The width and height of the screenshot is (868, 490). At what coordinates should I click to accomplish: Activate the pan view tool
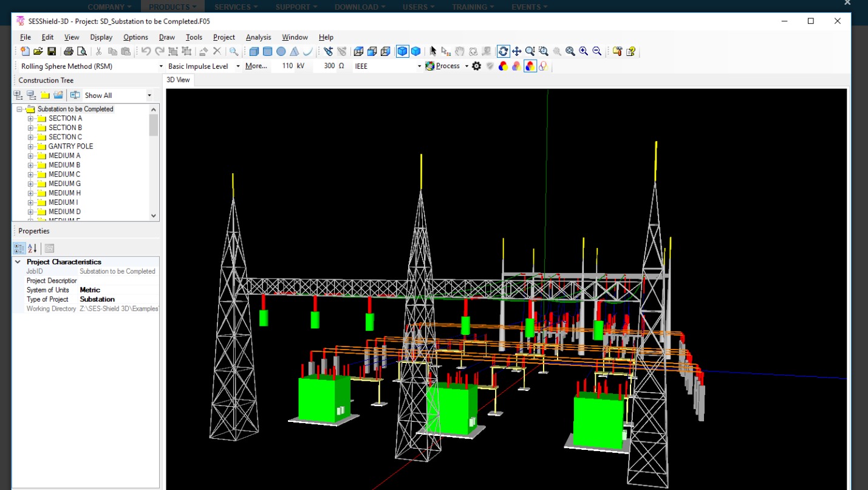click(516, 52)
